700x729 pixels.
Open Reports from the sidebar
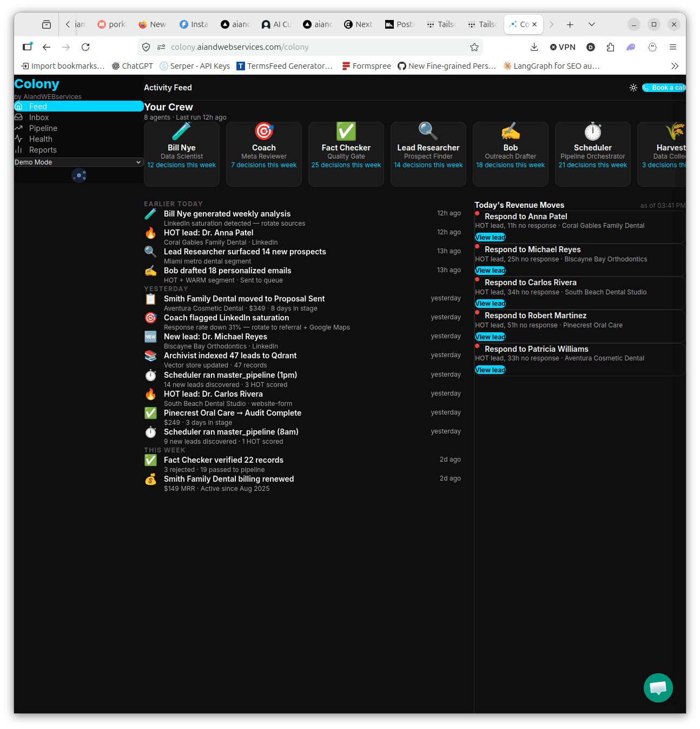[19, 149]
